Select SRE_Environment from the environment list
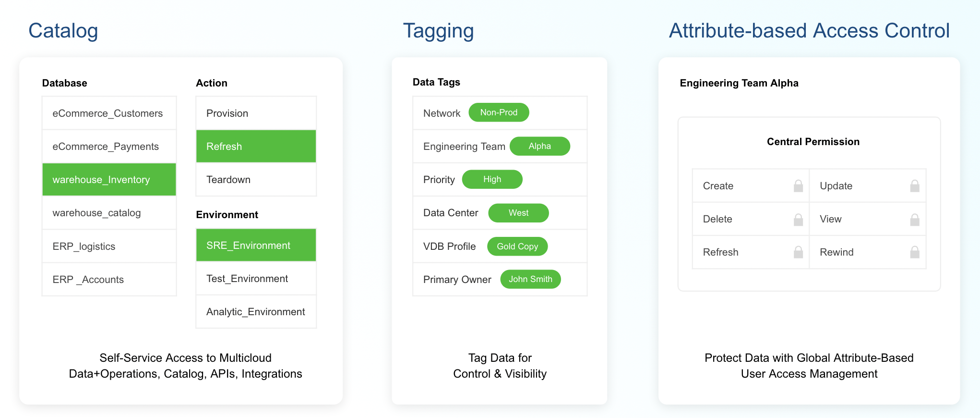The image size is (980, 418). pos(256,246)
